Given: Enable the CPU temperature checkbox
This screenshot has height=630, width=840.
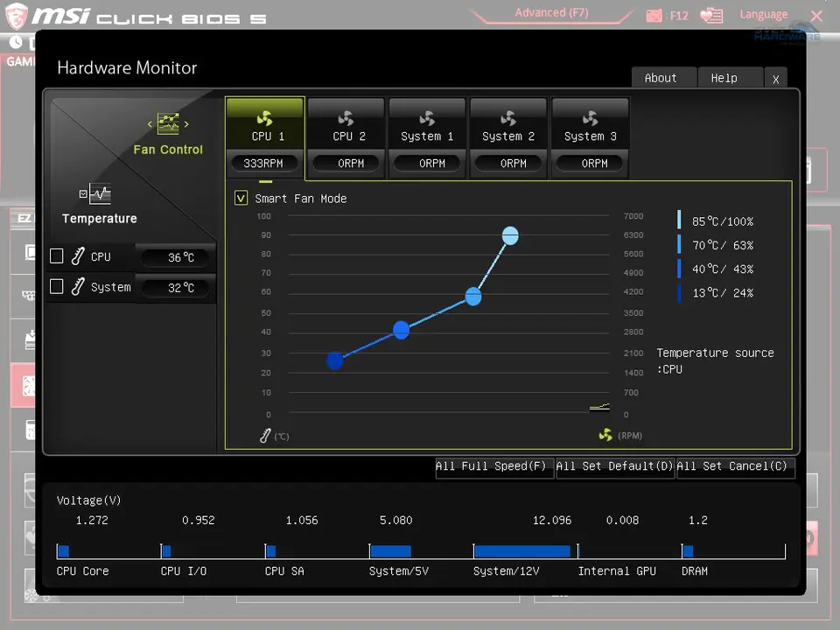Looking at the screenshot, I should point(57,256).
